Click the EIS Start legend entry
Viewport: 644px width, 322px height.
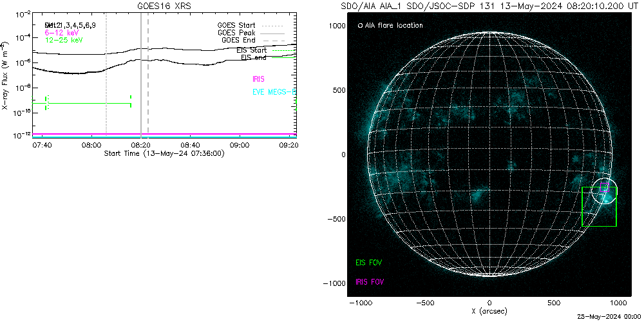pos(266,50)
